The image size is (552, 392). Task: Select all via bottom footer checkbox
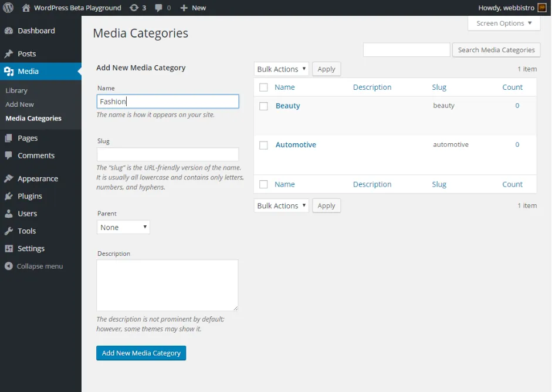263,184
